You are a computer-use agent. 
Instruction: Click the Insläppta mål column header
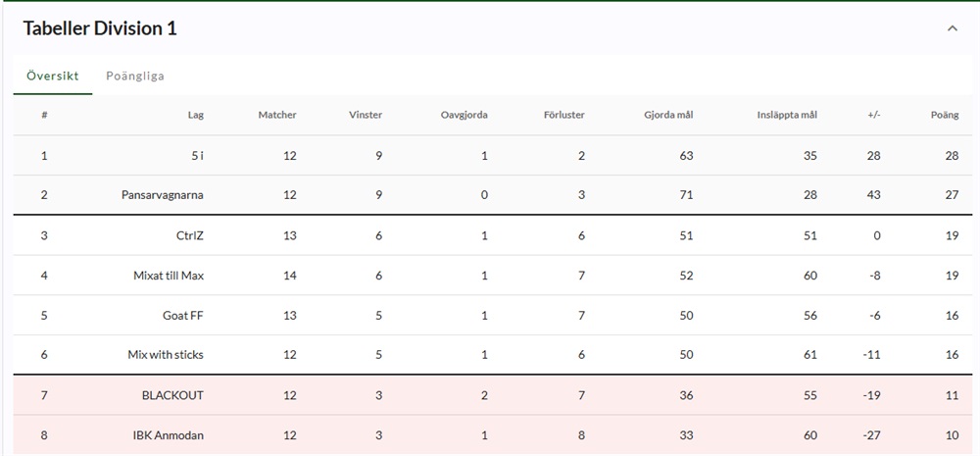tap(787, 115)
